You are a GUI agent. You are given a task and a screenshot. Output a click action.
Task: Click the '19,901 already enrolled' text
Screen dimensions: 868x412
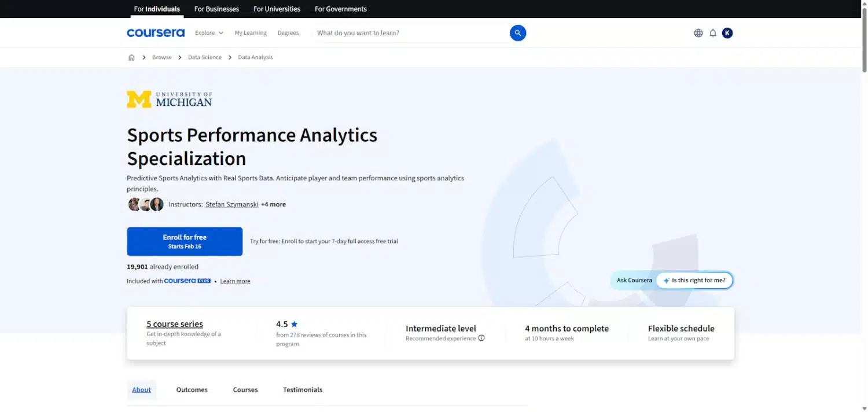pos(163,267)
